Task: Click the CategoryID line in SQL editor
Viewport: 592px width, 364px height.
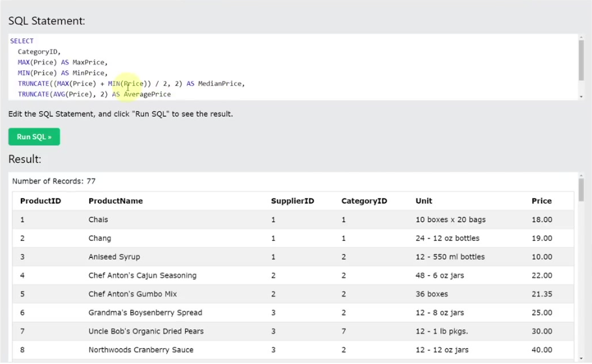Action: [x=39, y=51]
